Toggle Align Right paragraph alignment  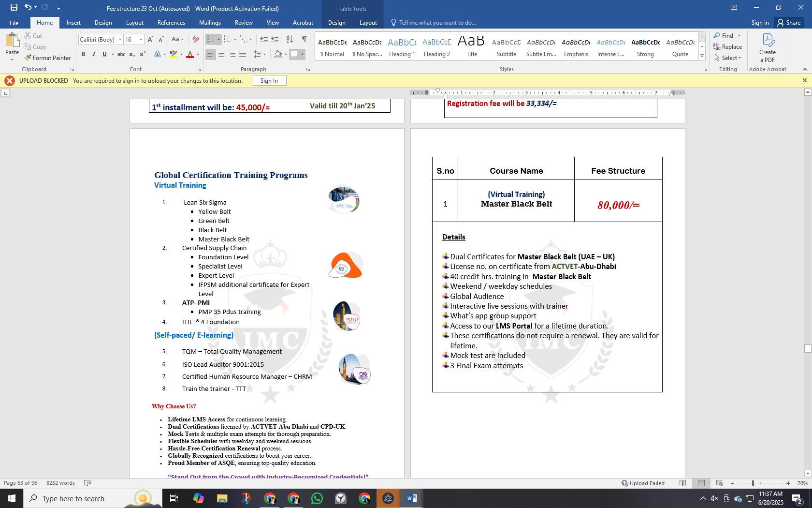[232, 54]
